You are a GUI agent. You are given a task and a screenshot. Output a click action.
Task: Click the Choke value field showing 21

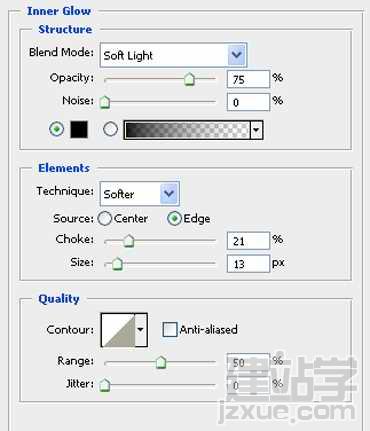(x=248, y=241)
